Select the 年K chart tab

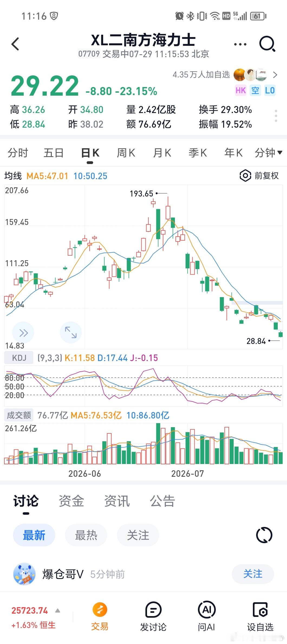tap(233, 153)
